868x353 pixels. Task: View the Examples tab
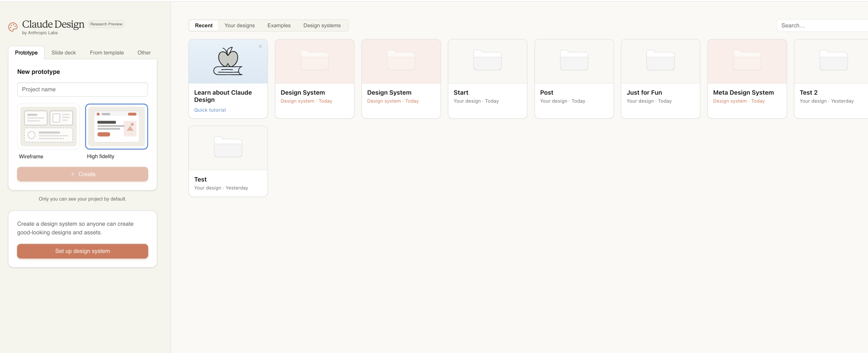[x=279, y=25]
